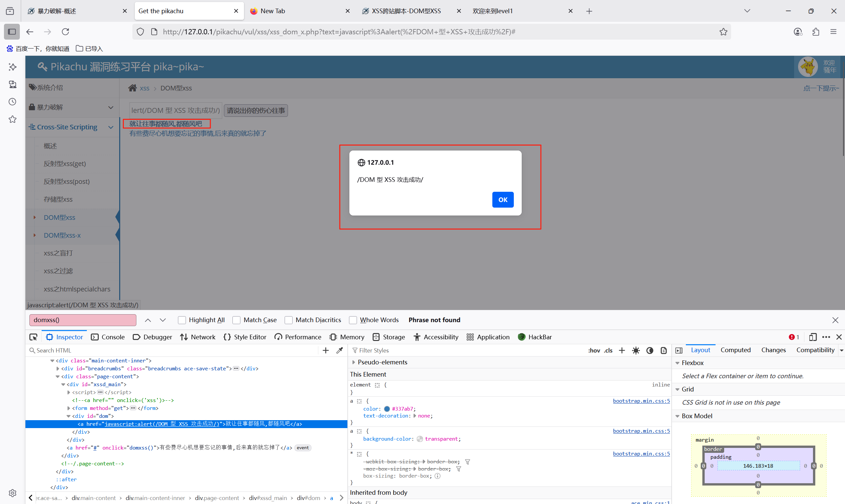Open responsive design mode icon
Viewport: 845px width, 504px height.
coord(813,337)
